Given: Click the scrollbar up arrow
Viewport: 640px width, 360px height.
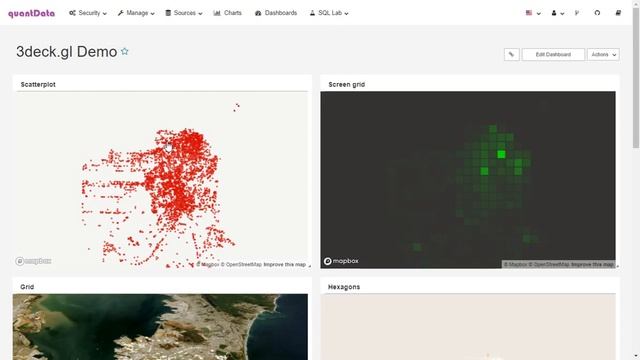Looking at the screenshot, I should coord(636,3).
